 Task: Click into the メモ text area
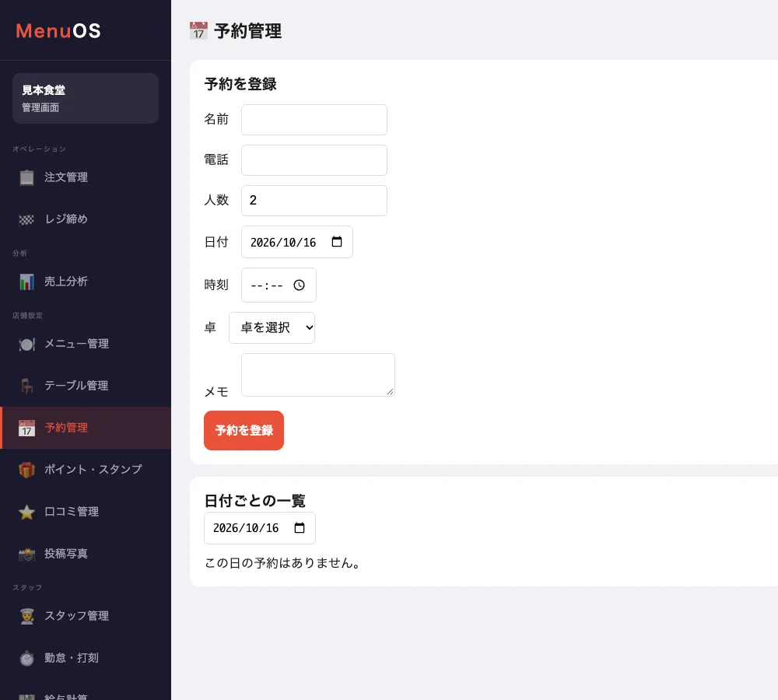pyautogui.click(x=318, y=375)
